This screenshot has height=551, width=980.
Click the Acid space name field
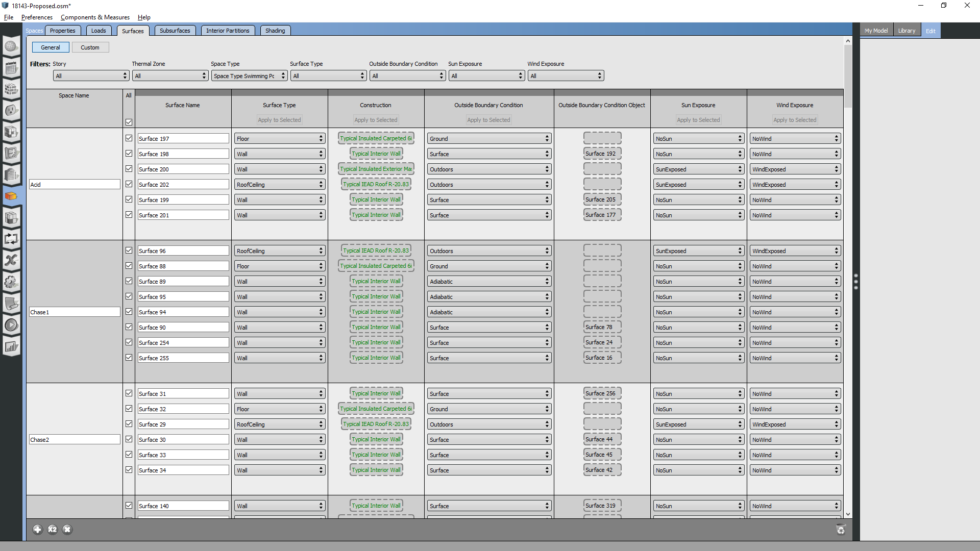[x=75, y=185]
